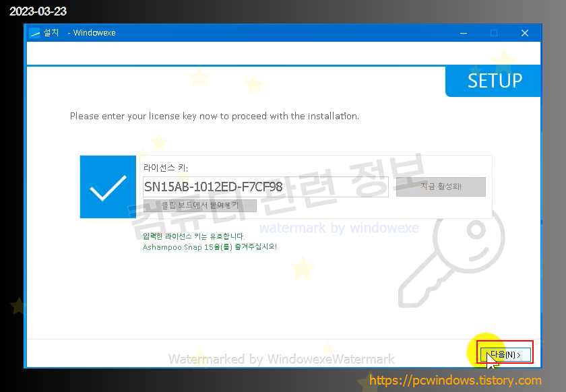Click the Next (다음(N)) button
Viewport: 566px width, 392px height.
[505, 354]
